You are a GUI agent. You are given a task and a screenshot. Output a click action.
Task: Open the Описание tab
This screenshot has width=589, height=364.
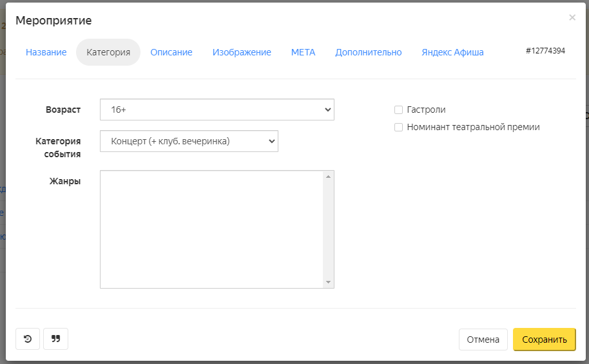(171, 52)
